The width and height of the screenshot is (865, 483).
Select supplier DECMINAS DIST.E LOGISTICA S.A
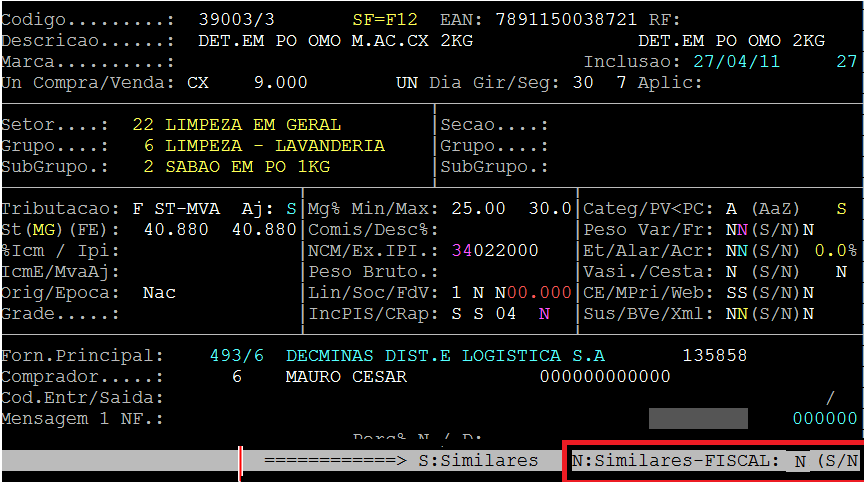pos(445,355)
